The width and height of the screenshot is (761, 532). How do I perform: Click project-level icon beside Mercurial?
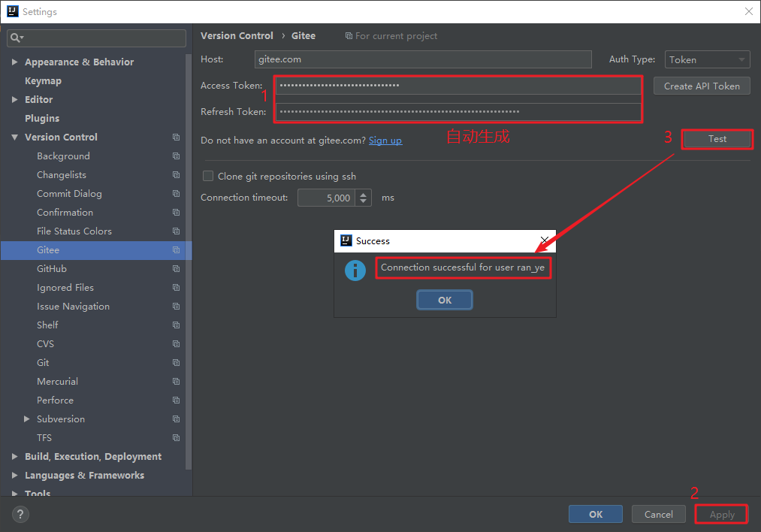(177, 382)
